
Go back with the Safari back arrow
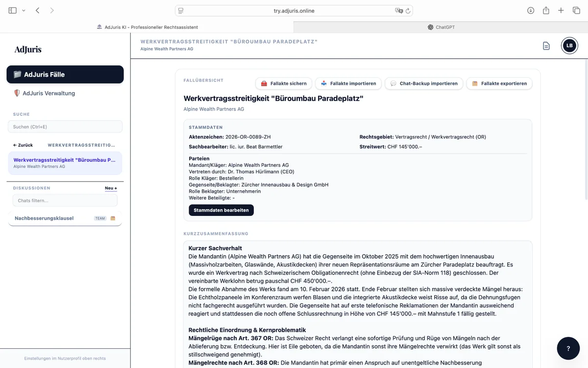(38, 10)
